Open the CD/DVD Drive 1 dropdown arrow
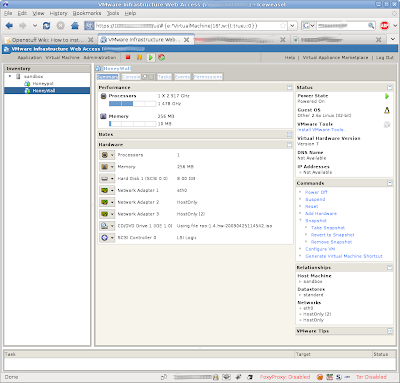The height and width of the screenshot is (383, 400). 112,226
